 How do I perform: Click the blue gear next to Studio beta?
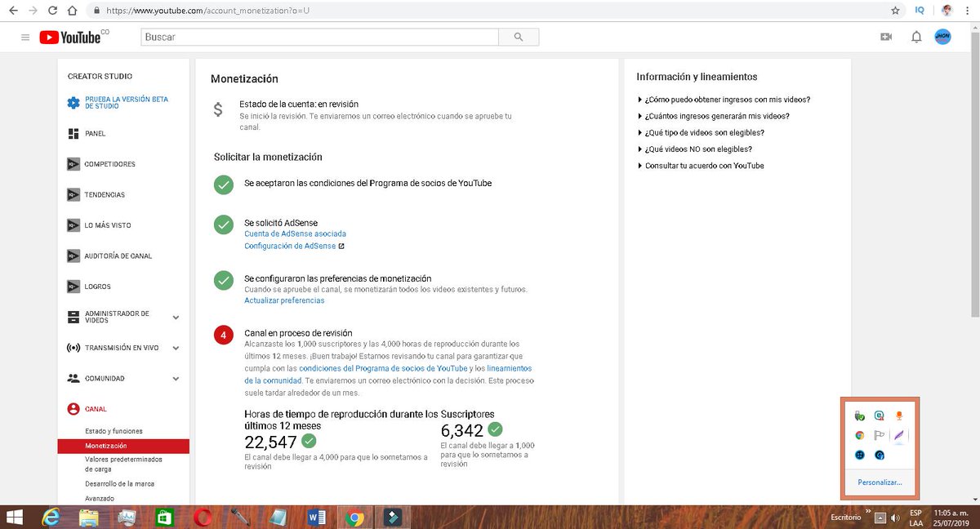73,103
